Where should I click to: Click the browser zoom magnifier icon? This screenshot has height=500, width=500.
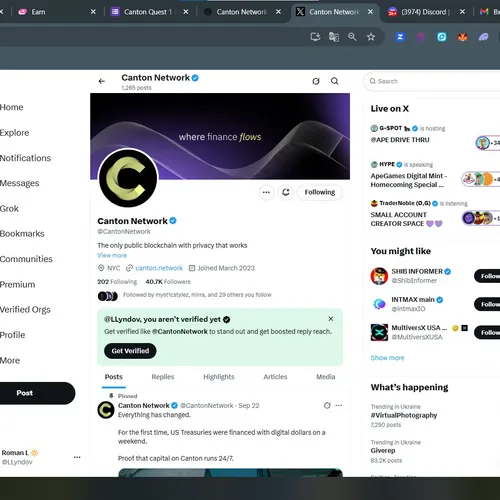pos(352,37)
